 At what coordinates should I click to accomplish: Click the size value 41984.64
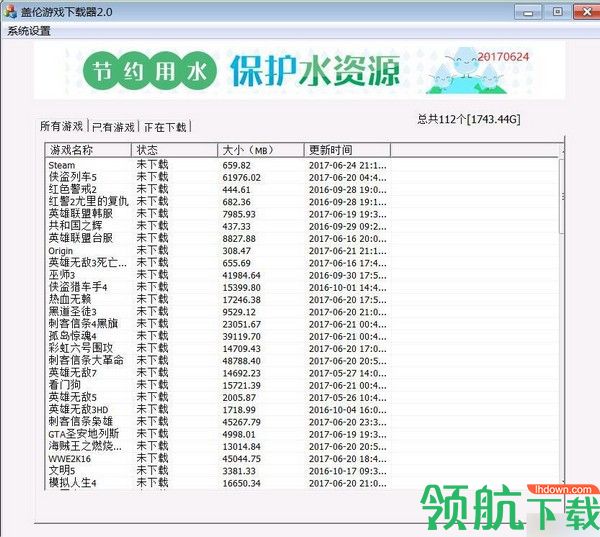(x=241, y=276)
